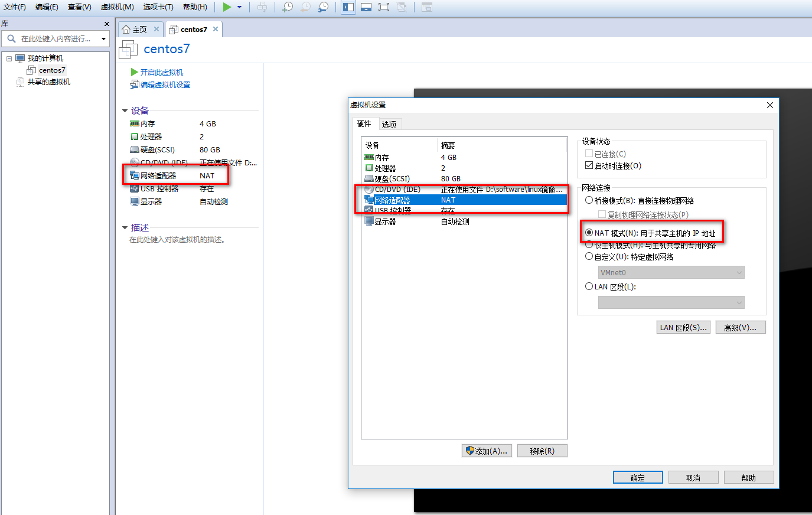812x515 pixels.
Task: Close the library panel with X
Action: tap(106, 24)
